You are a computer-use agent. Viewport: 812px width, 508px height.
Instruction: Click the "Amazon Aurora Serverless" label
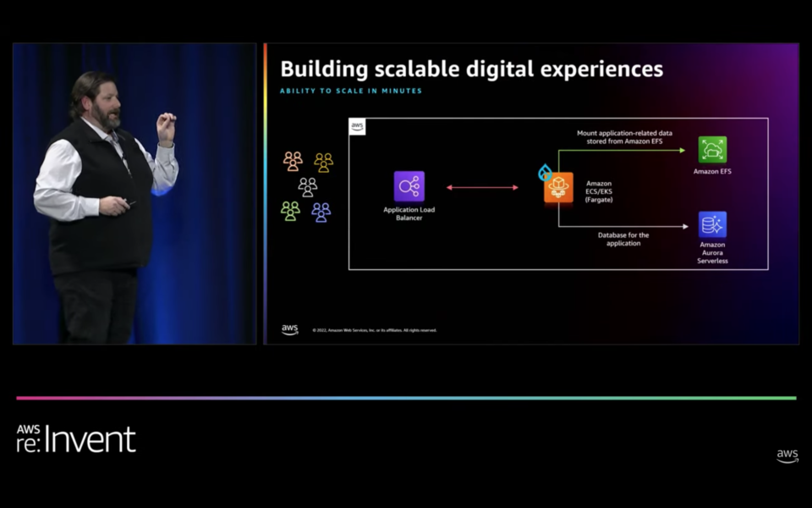pyautogui.click(x=712, y=252)
